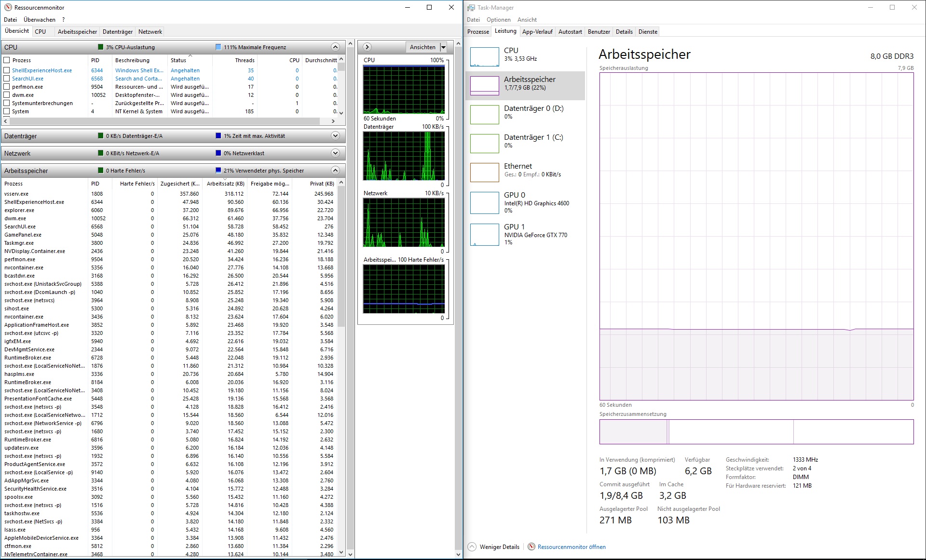Image resolution: width=926 pixels, height=560 pixels.
Task: Click the Speicherzusammensetzung memory composition bar
Action: click(x=756, y=432)
